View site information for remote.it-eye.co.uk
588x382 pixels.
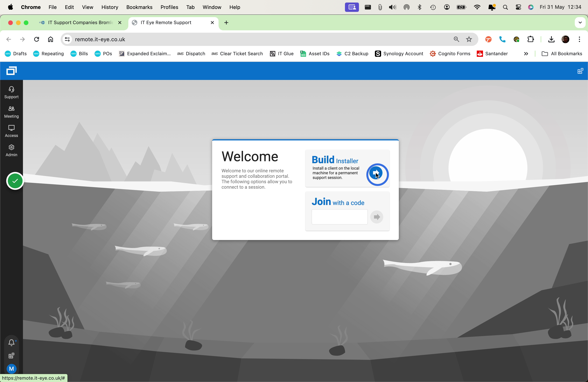67,39
